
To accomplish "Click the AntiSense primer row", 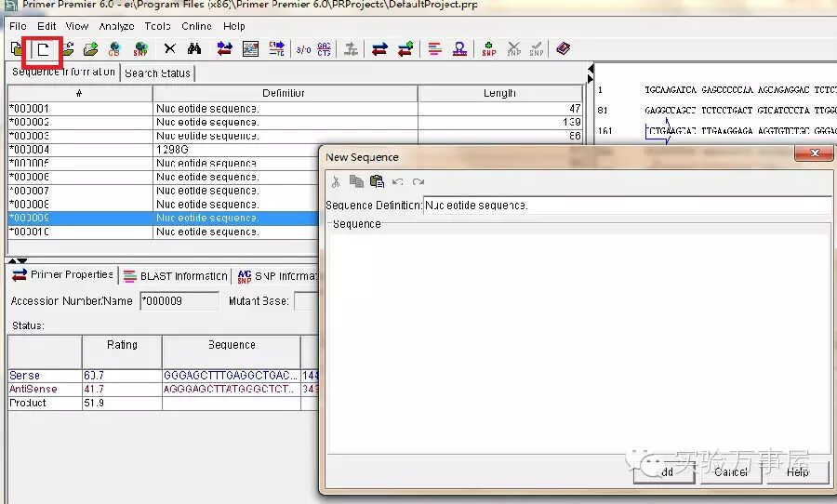I will pos(164,390).
